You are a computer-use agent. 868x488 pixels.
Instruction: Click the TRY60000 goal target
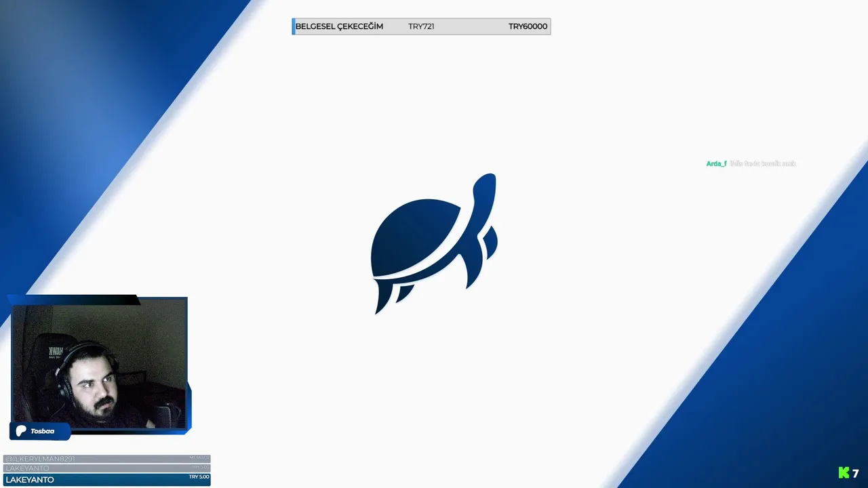pos(528,26)
